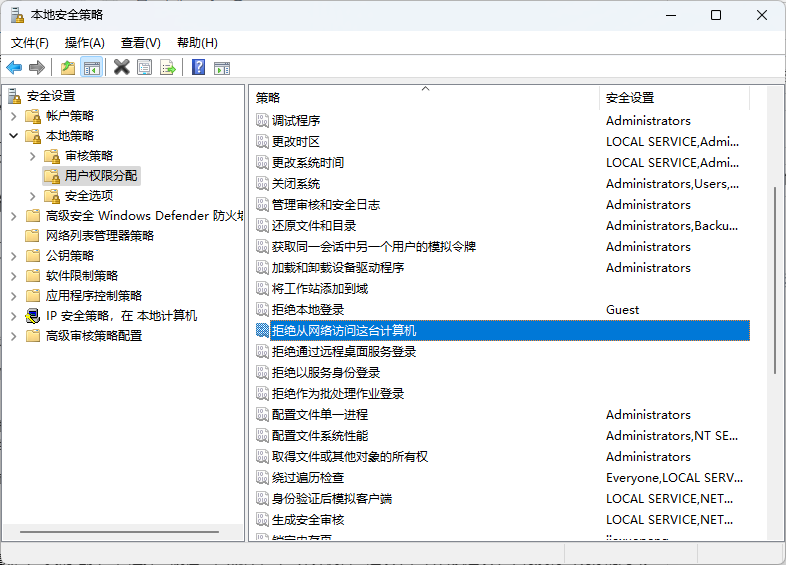Select 公钥策略 label in the tree

tap(70, 256)
